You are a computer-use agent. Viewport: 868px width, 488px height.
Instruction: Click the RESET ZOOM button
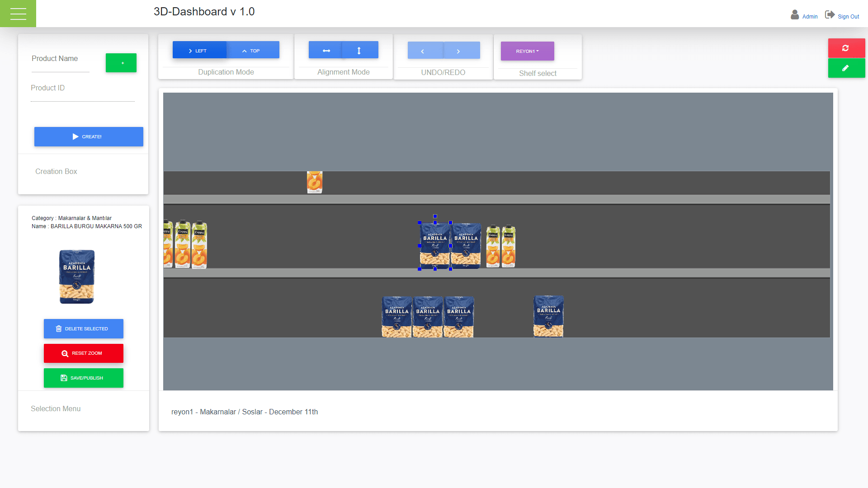(x=84, y=353)
